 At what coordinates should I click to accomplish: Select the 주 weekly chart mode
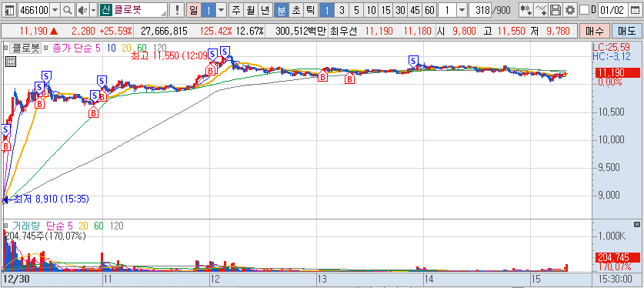tap(236, 10)
